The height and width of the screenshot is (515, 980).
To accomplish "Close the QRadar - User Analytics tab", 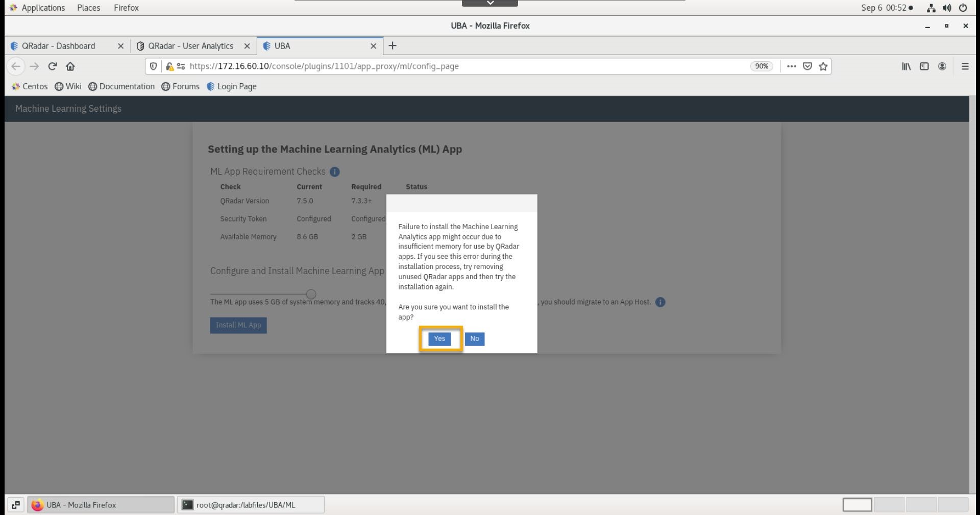I will (247, 46).
